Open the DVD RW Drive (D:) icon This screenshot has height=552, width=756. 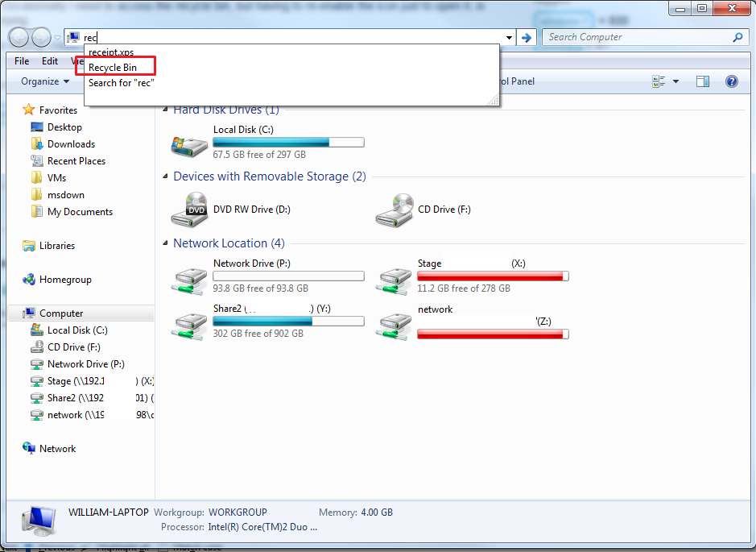point(188,209)
